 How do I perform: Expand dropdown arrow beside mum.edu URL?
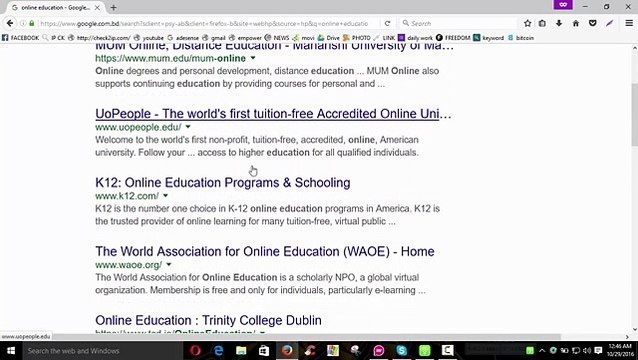[x=253, y=58]
